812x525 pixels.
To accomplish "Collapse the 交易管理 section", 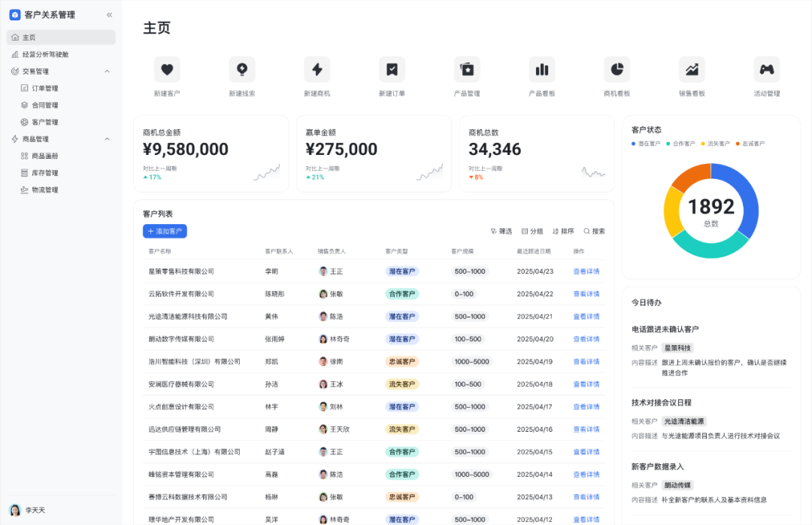I will tap(60, 71).
